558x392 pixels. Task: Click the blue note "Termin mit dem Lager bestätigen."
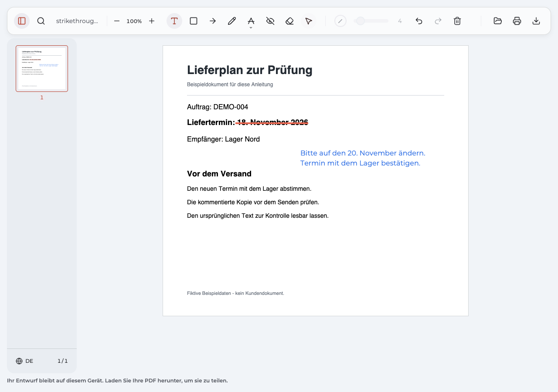point(360,163)
